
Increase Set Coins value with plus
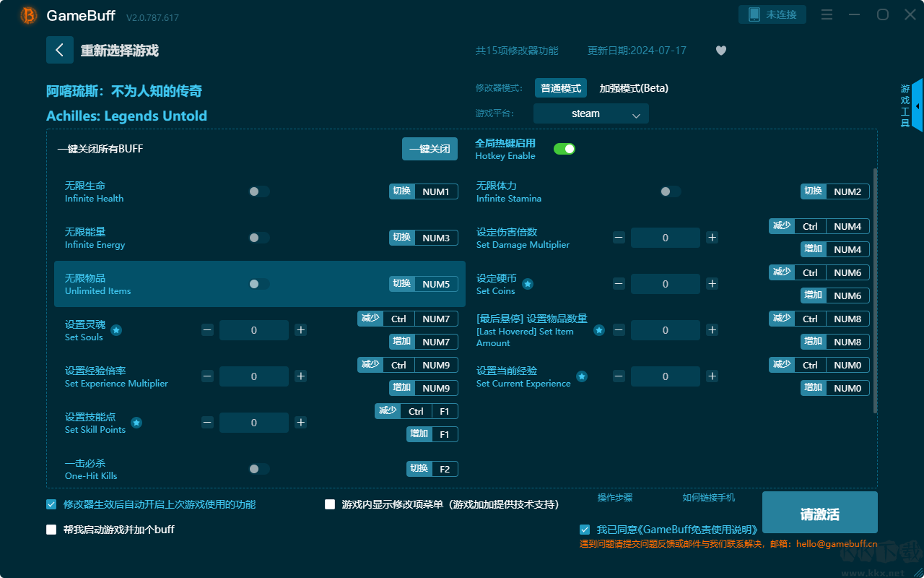(712, 284)
